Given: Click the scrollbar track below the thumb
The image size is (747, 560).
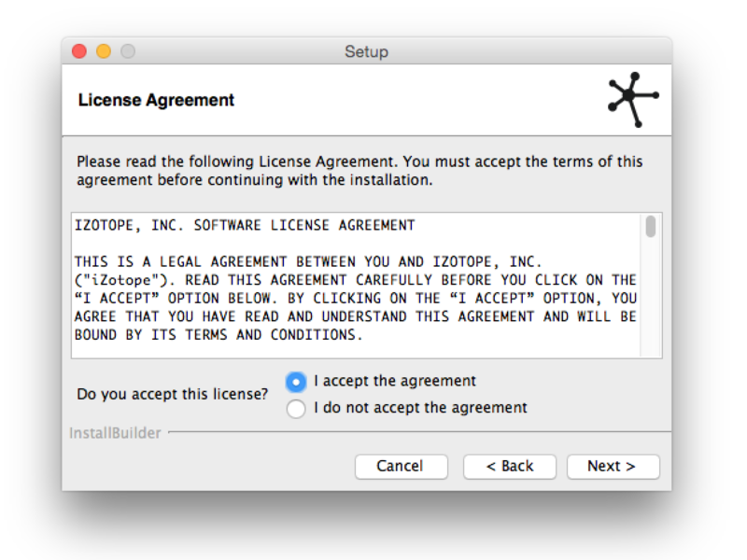Looking at the screenshot, I should [650, 299].
